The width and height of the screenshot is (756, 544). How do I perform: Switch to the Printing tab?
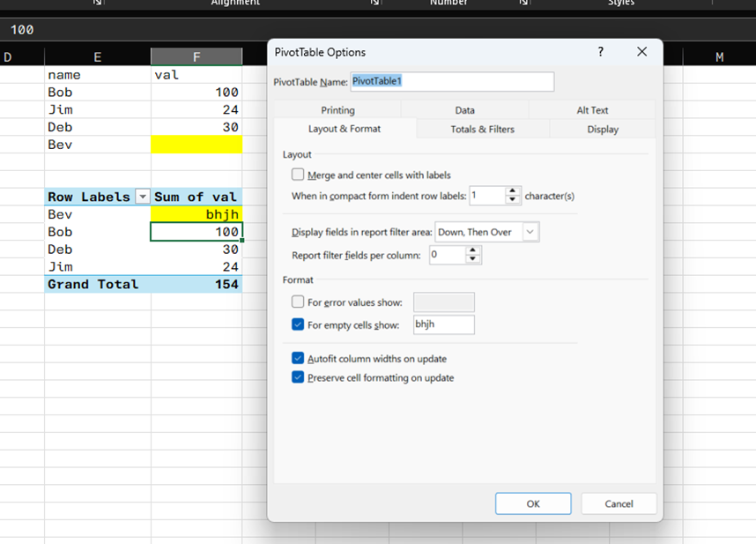point(338,110)
